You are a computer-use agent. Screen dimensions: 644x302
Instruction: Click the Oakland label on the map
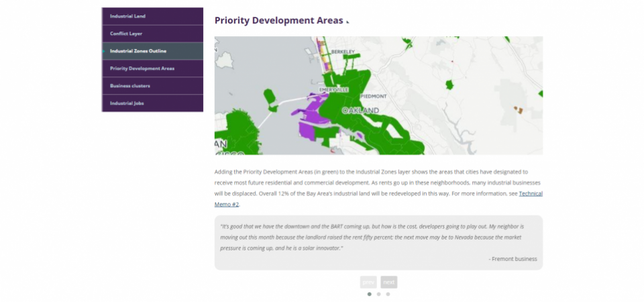click(360, 111)
